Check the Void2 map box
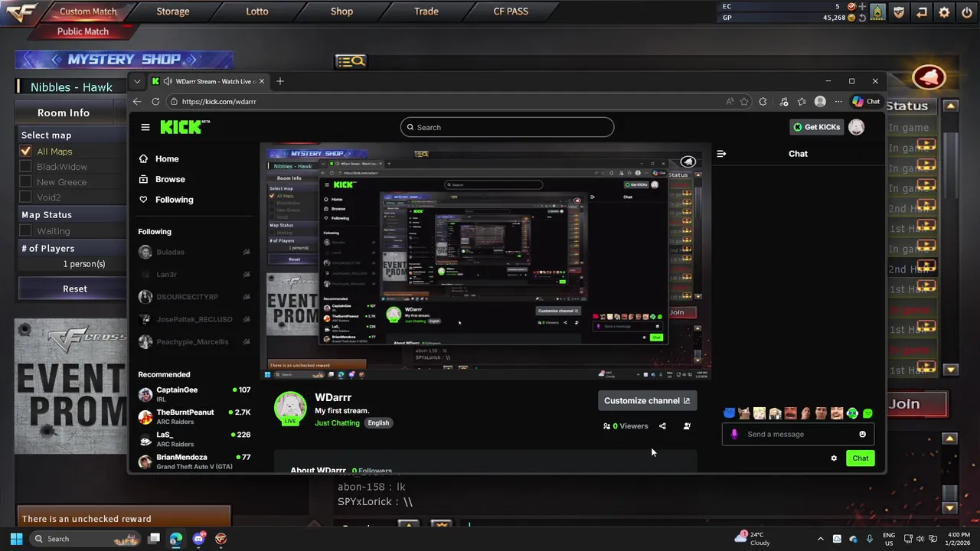This screenshot has height=551, width=980. (x=25, y=197)
